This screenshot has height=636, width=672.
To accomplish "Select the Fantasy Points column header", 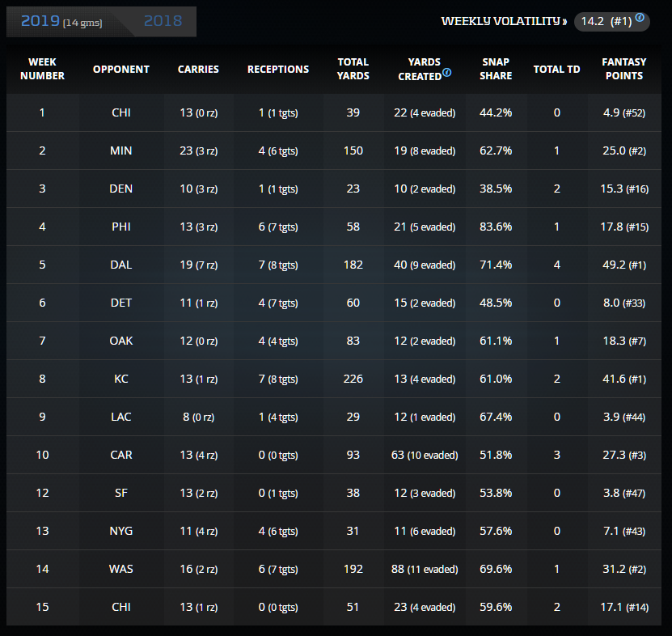I will [x=624, y=69].
